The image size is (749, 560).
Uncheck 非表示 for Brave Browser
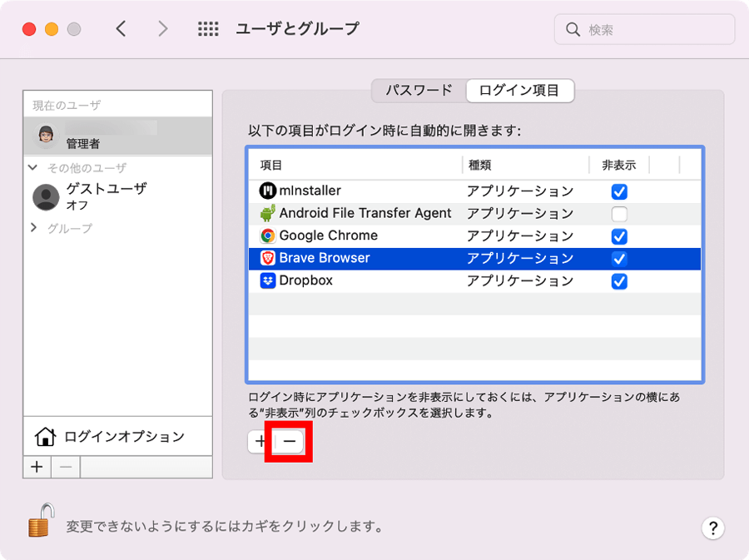point(619,259)
